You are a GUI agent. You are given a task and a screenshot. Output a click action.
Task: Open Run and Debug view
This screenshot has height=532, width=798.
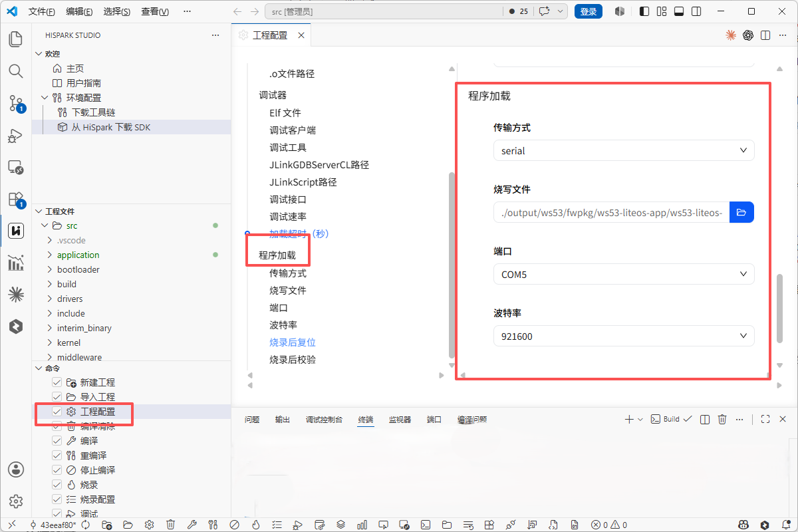click(x=15, y=135)
